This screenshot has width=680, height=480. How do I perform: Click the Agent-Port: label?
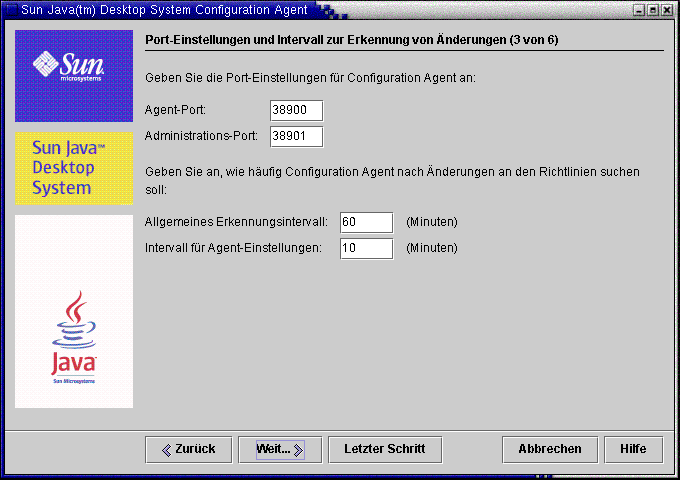175,110
